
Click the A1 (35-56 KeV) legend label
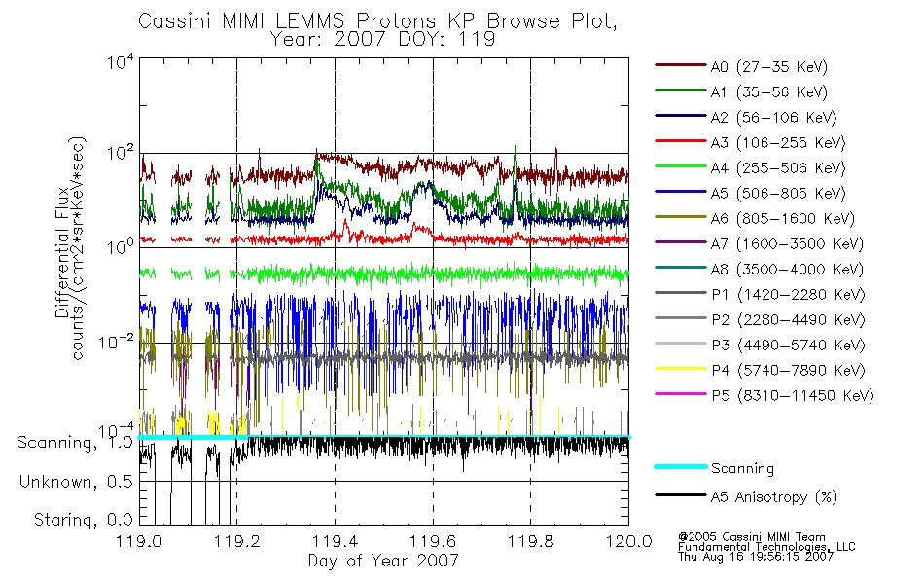[769, 92]
